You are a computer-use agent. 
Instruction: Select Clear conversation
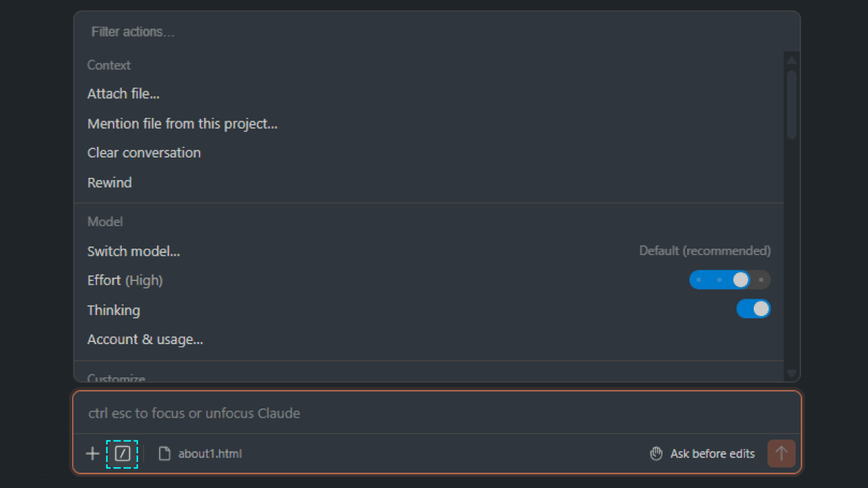click(144, 153)
